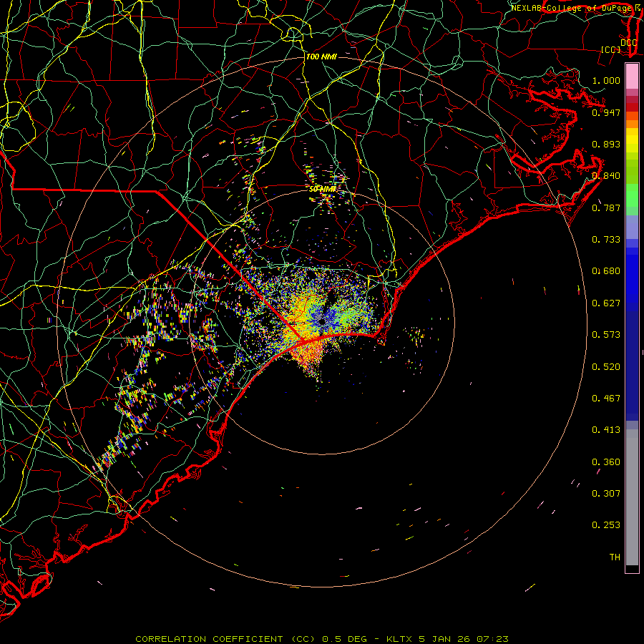Click the 0.787 legend value

(x=606, y=208)
